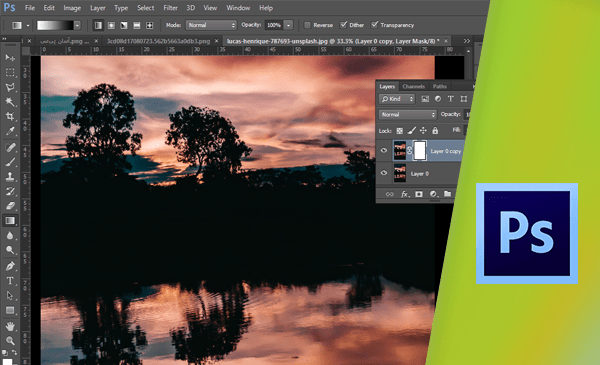Screen dimensions: 600x365
Task: Hide Layer 0 using eye icon
Action: coord(384,173)
